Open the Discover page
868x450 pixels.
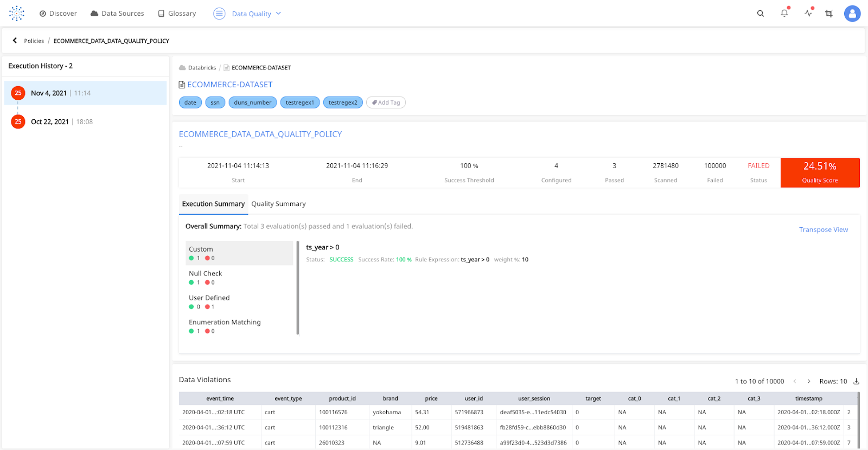tap(58, 14)
